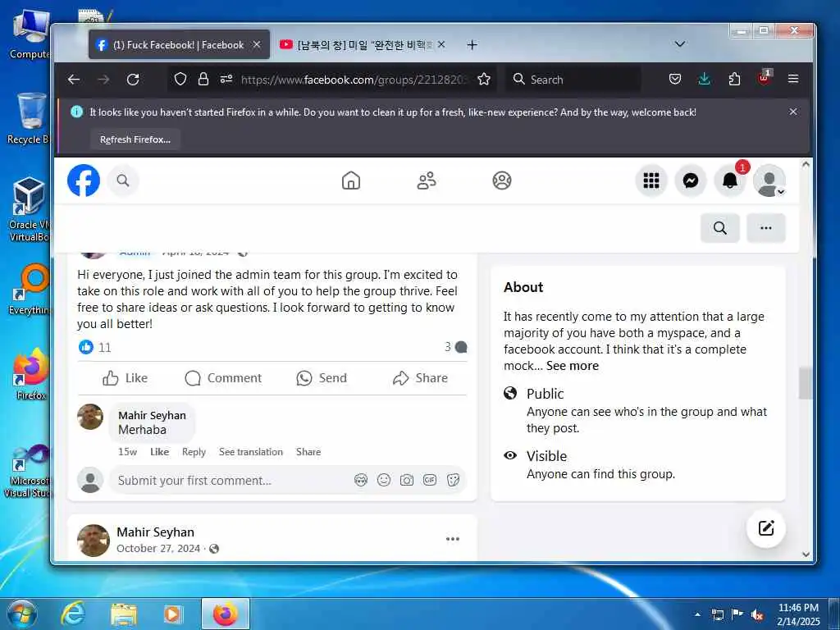Screen dimensions: 840x630
Task: Close the Facebook tab
Action: (257, 45)
